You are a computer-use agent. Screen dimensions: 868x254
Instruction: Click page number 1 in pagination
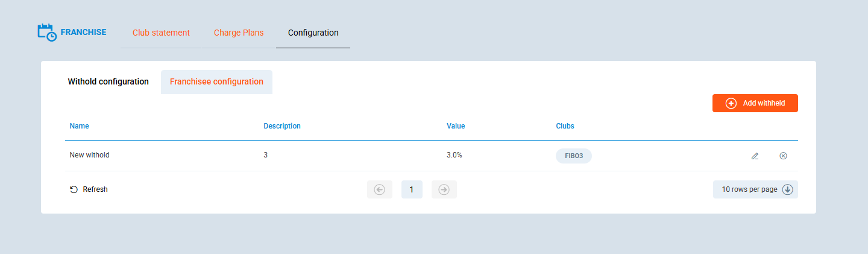point(412,189)
